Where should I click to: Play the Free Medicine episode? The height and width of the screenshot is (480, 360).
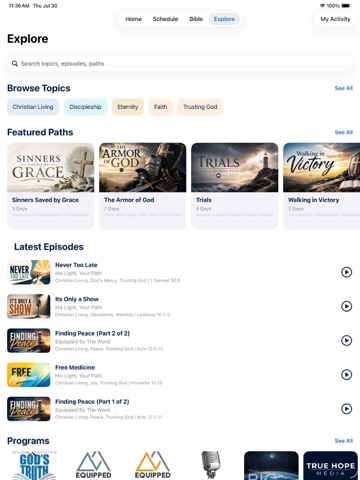click(346, 375)
